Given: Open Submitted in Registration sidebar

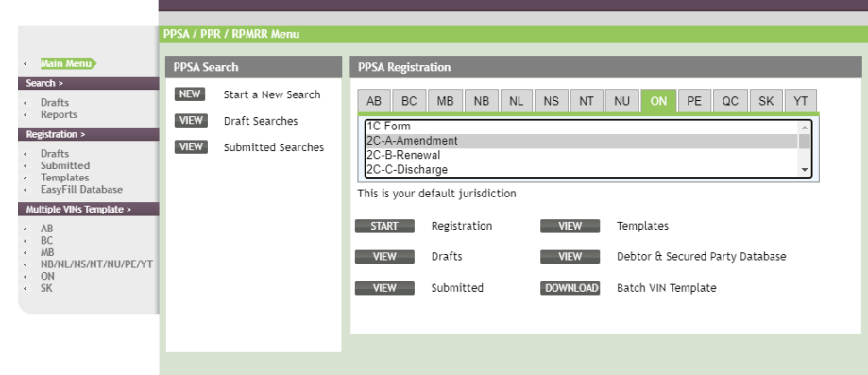Looking at the screenshot, I should [65, 165].
